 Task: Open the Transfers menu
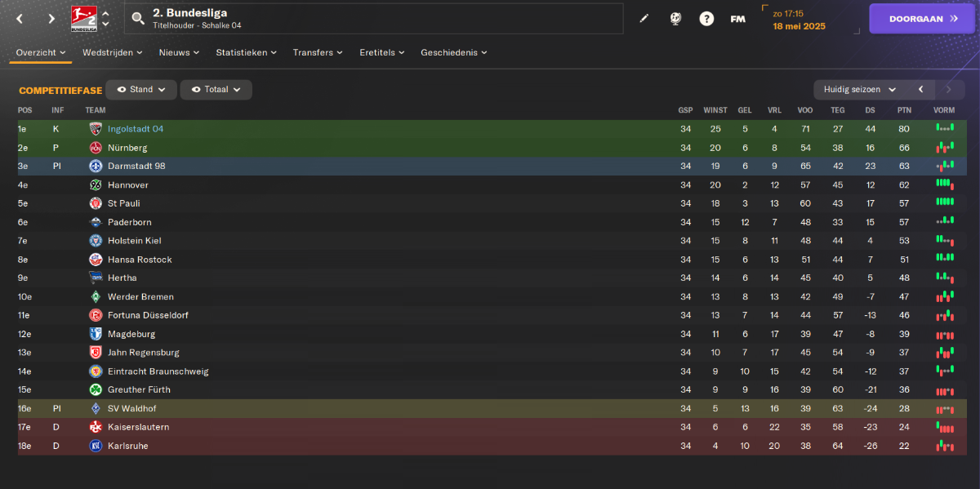point(318,52)
